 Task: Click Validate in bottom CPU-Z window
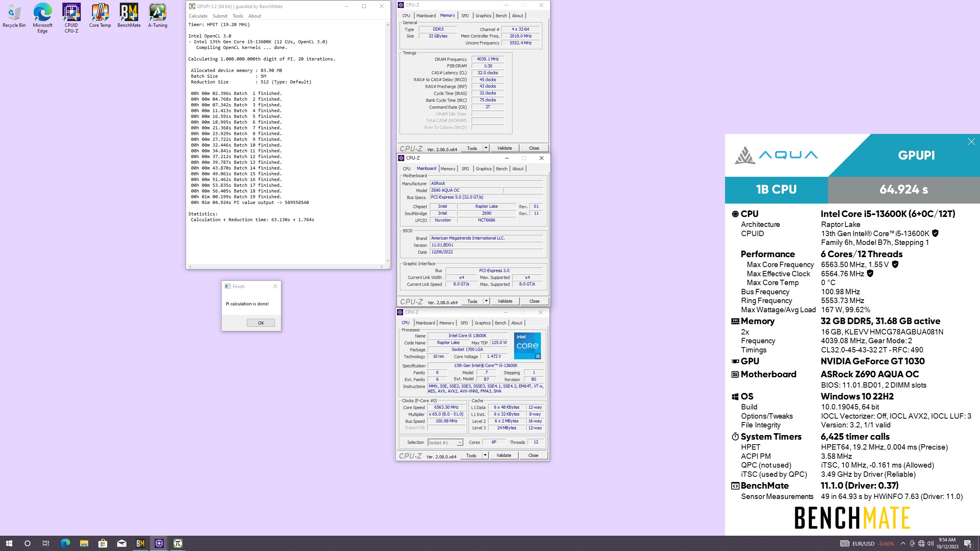click(x=504, y=455)
